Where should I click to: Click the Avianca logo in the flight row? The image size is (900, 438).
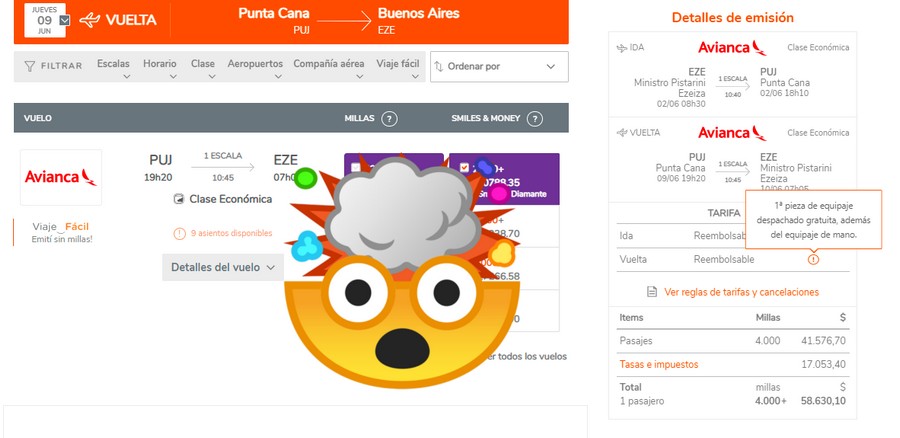(61, 177)
